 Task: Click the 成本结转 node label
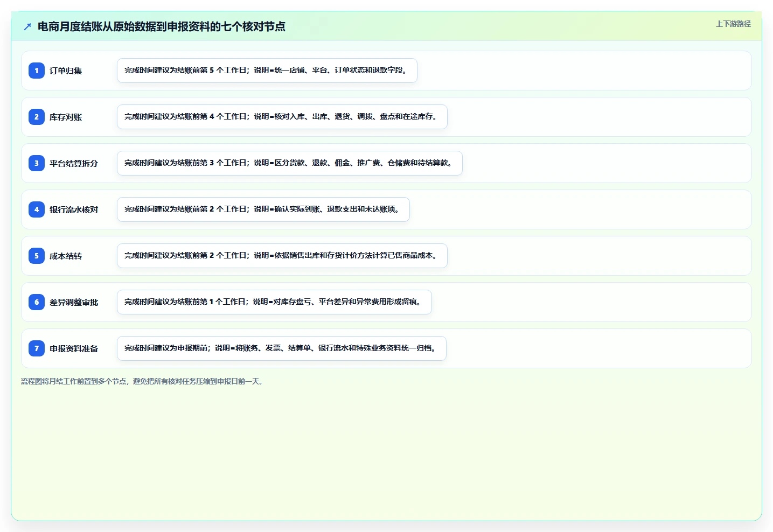tap(66, 256)
